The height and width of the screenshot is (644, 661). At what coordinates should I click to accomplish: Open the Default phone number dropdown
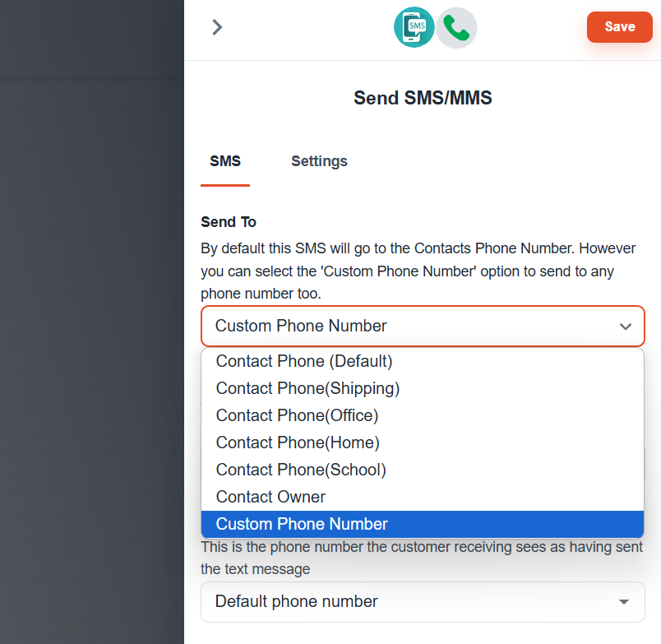tap(423, 602)
